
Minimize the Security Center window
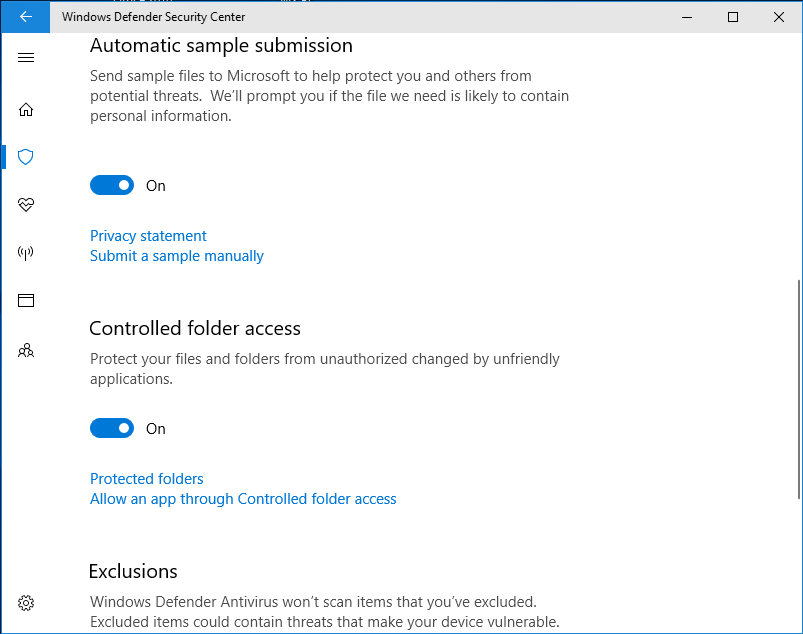pyautogui.click(x=687, y=17)
